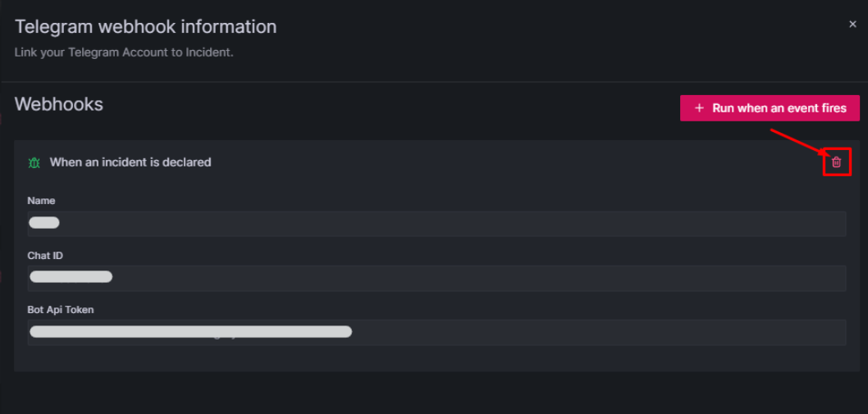Screen dimensions: 868x414
Task: Click the Webhooks section heading
Action: [59, 104]
